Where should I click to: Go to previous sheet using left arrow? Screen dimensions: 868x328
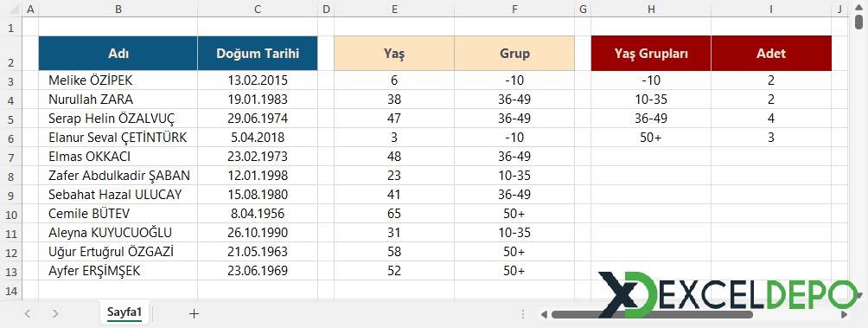[28, 314]
